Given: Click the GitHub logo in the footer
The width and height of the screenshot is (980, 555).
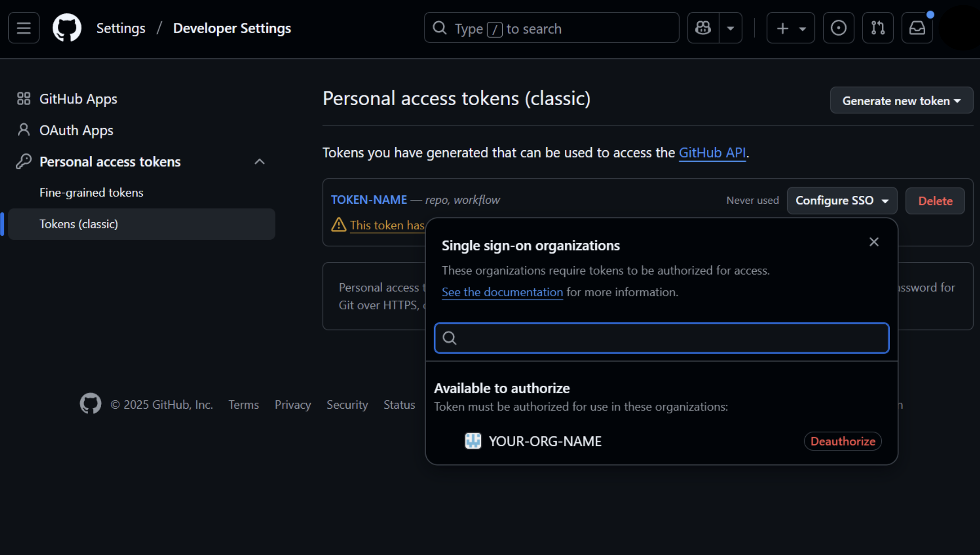Looking at the screenshot, I should coord(90,404).
